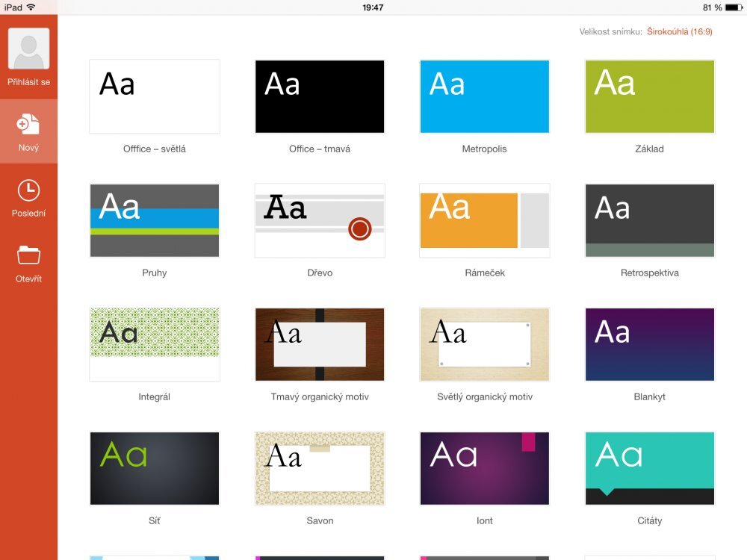Choose the Dřevo template
This screenshot has width=747, height=560.
(x=319, y=220)
